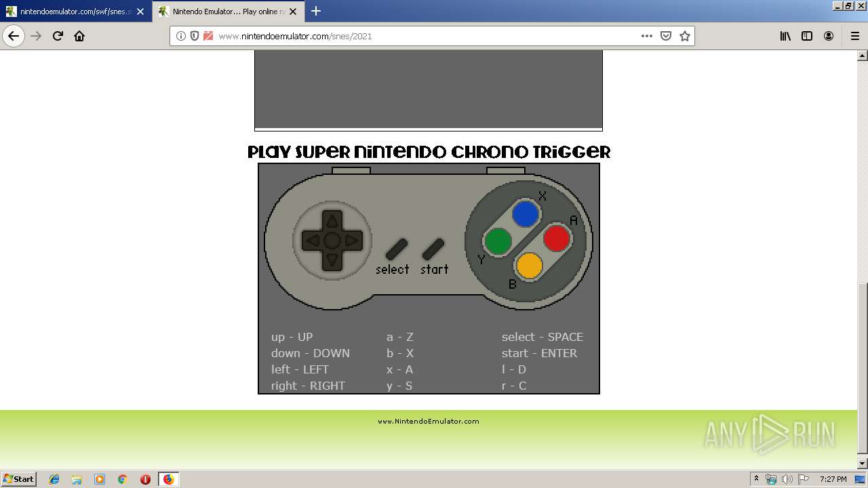
Task: Close the nintendoemulator.com/swf tab
Action: click(x=140, y=12)
